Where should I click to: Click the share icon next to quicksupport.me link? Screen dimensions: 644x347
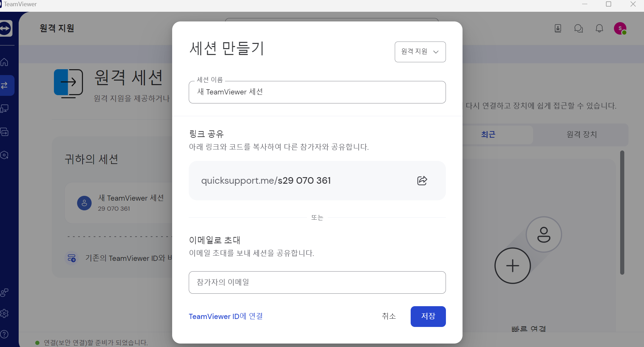[422, 181]
